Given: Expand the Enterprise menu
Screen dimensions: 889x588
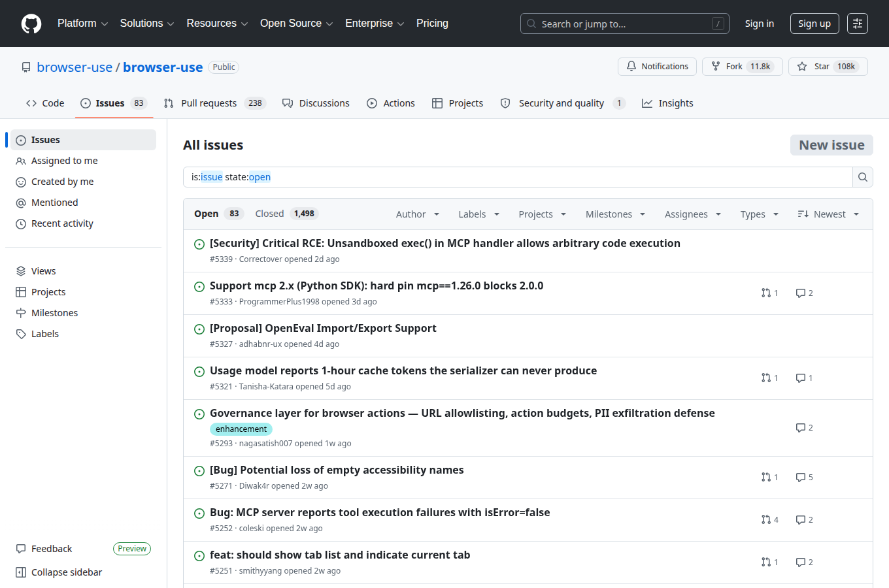Looking at the screenshot, I should [375, 24].
